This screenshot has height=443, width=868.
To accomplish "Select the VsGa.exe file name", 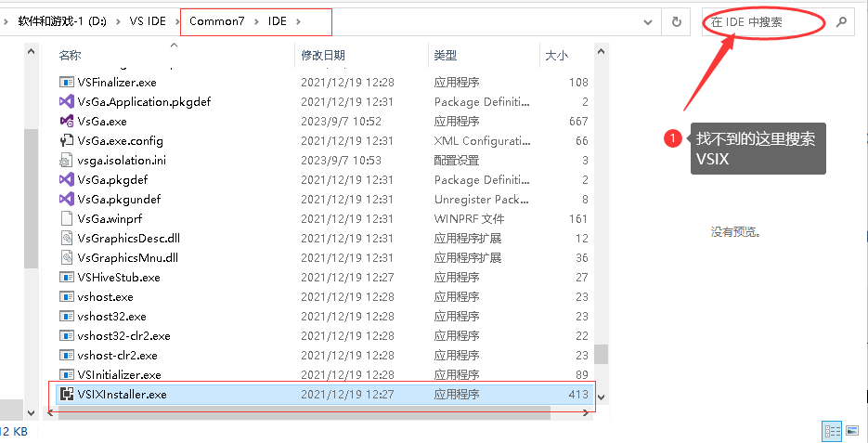I will (x=102, y=122).
